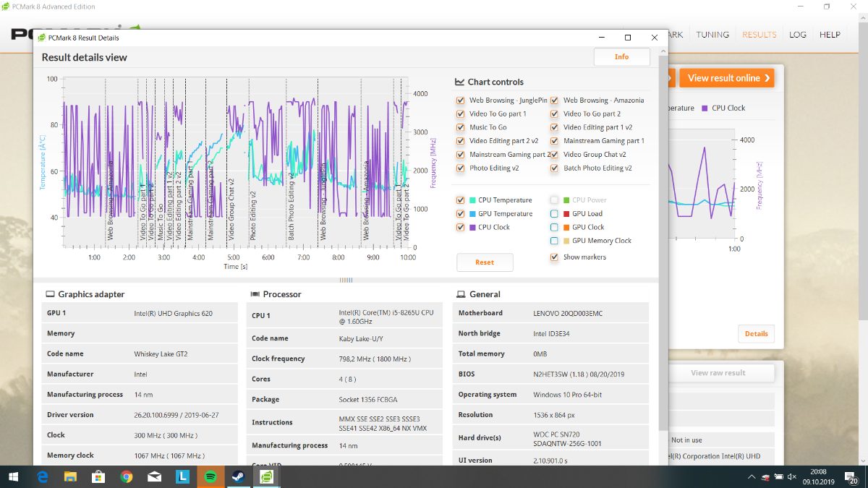Untick Music To Go workload checkbox
The image size is (868, 488).
point(461,127)
